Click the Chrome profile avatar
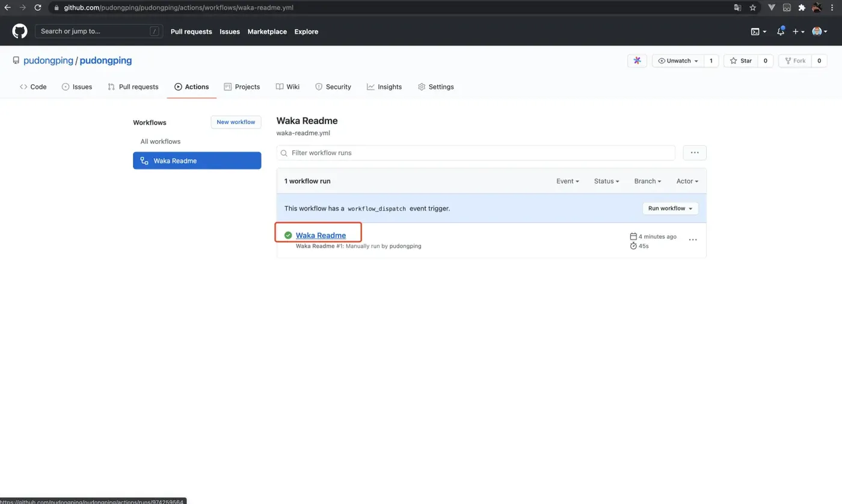842x504 pixels. tap(817, 8)
